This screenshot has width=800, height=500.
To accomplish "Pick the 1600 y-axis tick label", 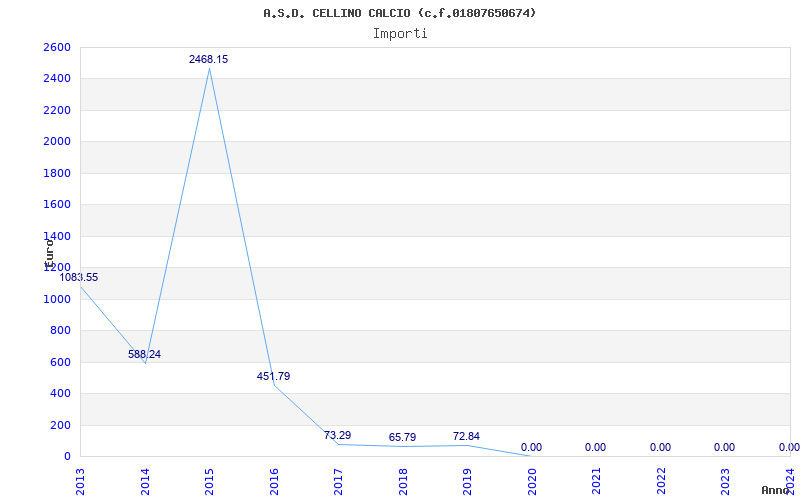I will click(x=57, y=204).
